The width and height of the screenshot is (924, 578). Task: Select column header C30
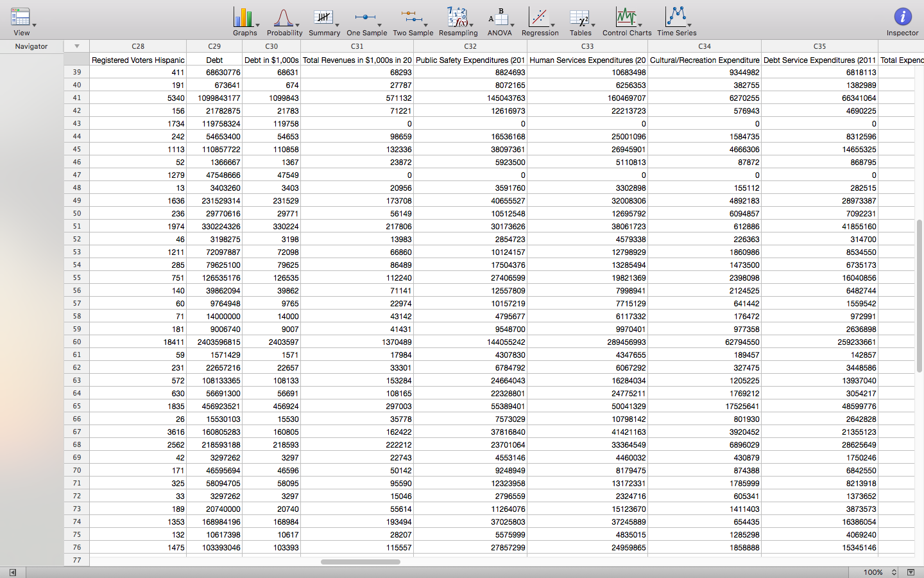pos(271,46)
